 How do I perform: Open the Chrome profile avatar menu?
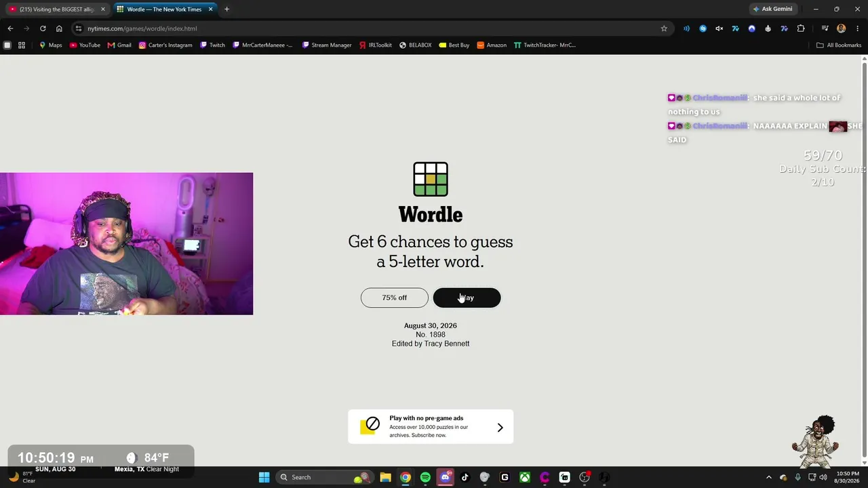842,28
